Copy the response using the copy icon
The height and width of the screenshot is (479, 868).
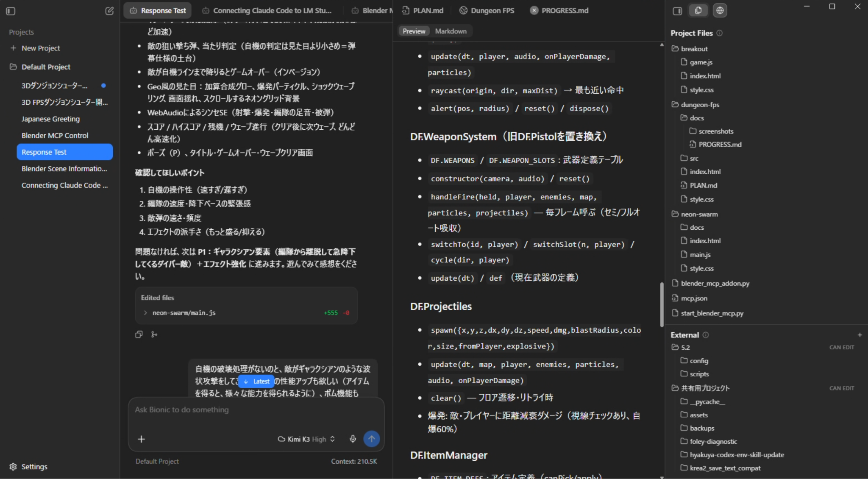pos(139,334)
